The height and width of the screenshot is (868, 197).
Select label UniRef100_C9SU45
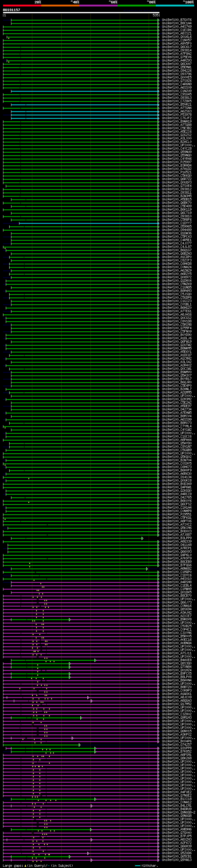click(x=176, y=94)
